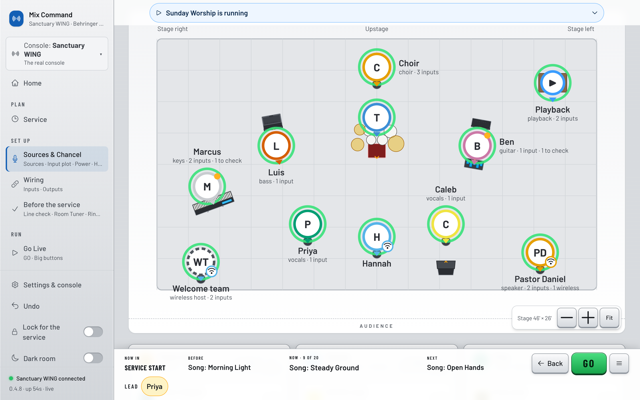Click the Go Live play icon

click(x=15, y=253)
